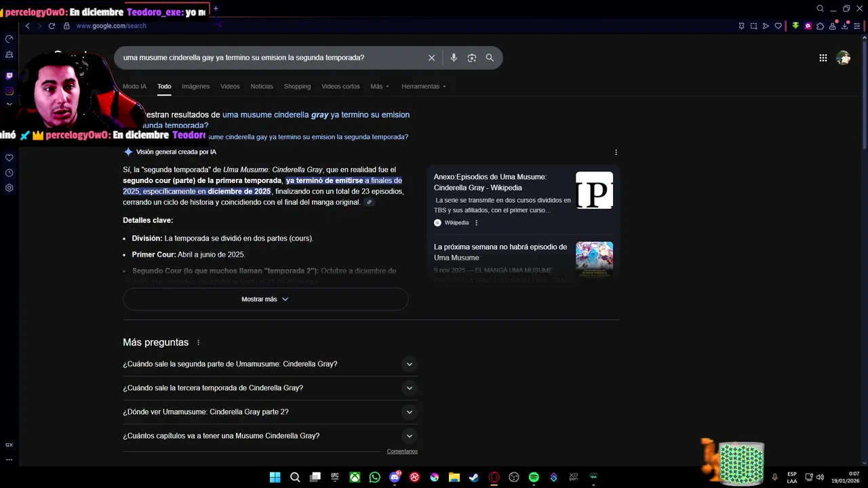This screenshot has width=868, height=488.
Task: Click the pin icon in address bar
Action: 741,26
